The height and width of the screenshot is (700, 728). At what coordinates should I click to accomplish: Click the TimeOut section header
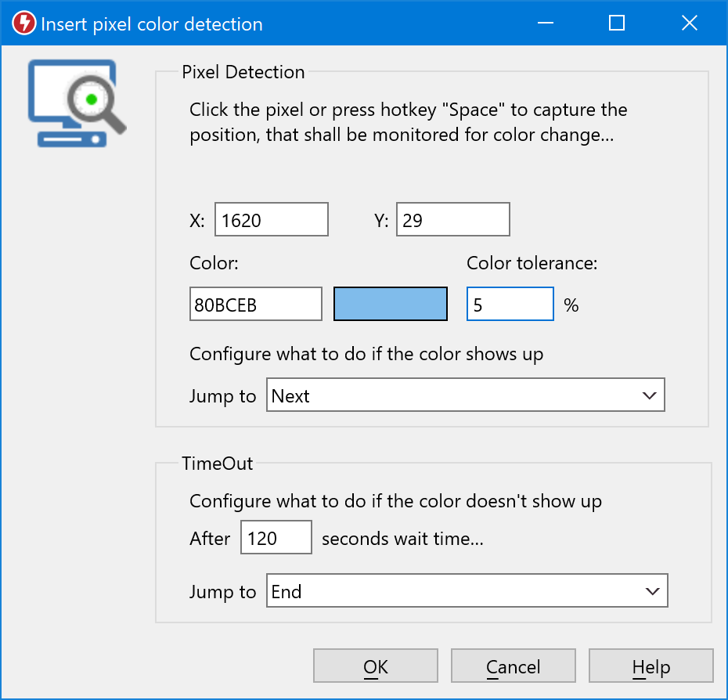(217, 463)
